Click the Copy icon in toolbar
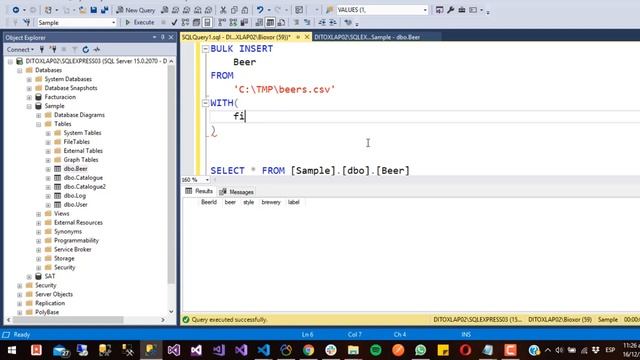Screen dimensions: 640x360 pos(234,10)
